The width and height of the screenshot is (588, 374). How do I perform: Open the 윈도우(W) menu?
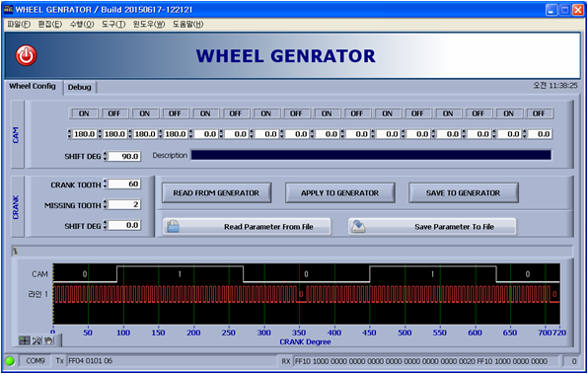pyautogui.click(x=149, y=25)
